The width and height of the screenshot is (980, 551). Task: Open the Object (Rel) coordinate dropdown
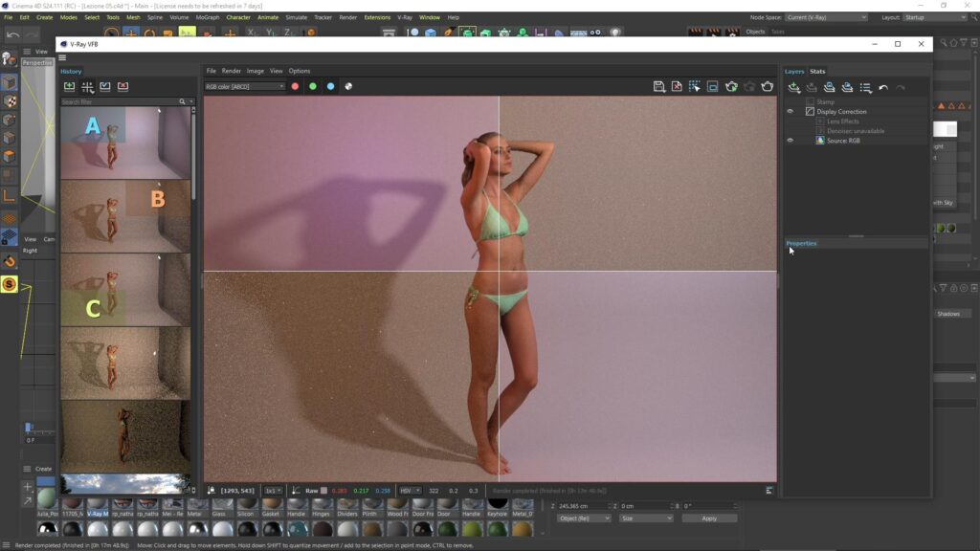point(584,518)
